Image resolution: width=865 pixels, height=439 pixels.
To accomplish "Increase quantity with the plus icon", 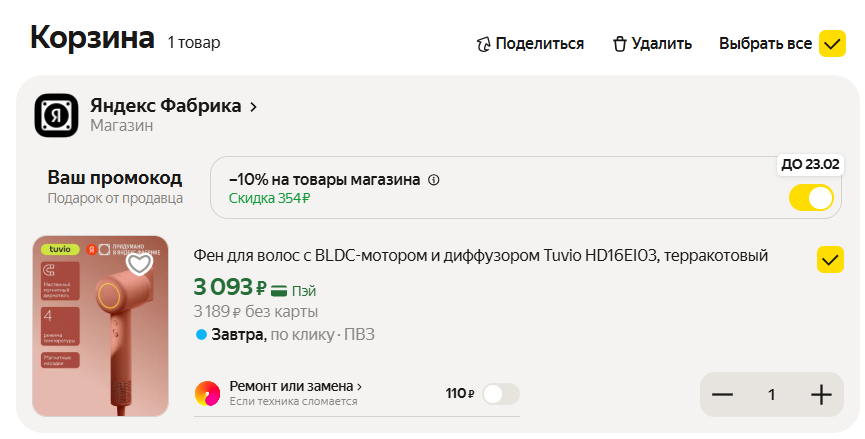I will tap(821, 395).
